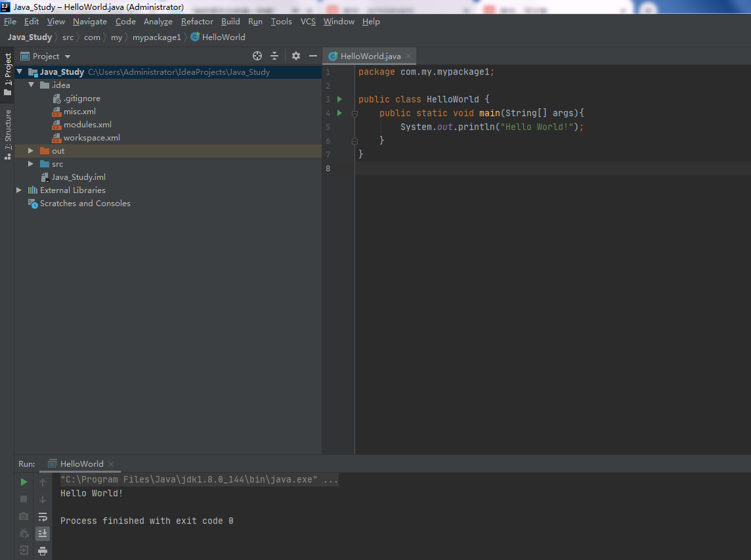This screenshot has width=751, height=560.
Task: Open the Run menu
Action: tap(255, 22)
